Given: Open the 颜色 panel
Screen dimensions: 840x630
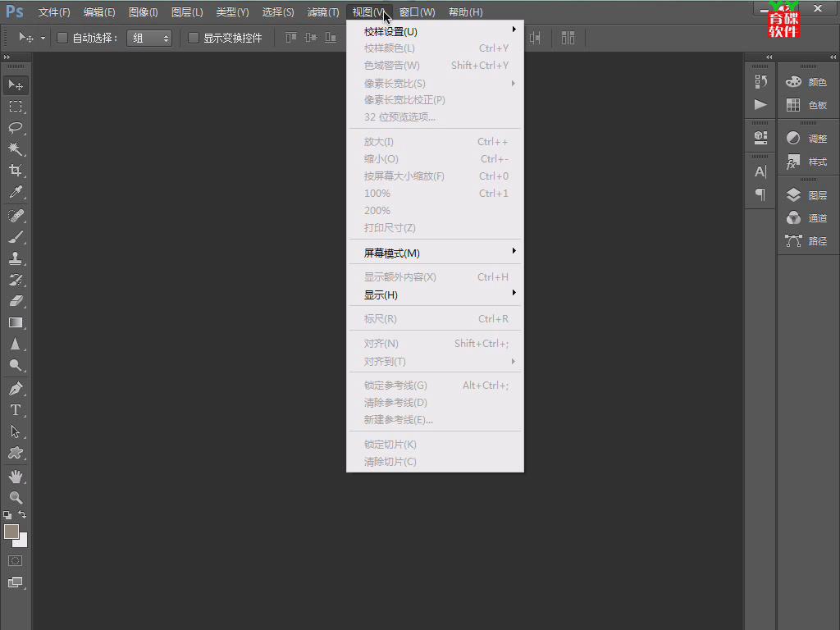Looking at the screenshot, I should pyautogui.click(x=807, y=82).
